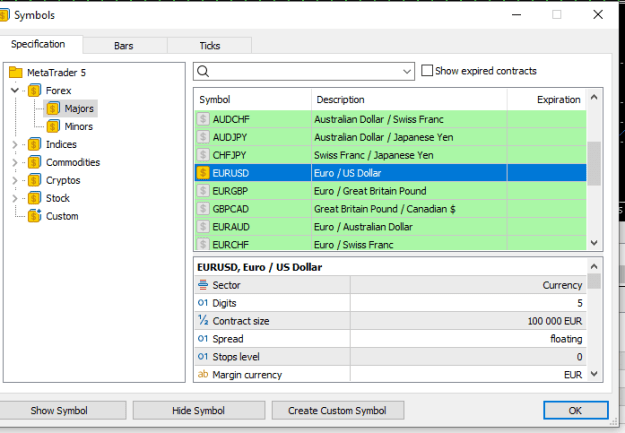Click the AUDJPY symbol dollar icon
Image resolution: width=625 pixels, height=433 pixels.
203,137
